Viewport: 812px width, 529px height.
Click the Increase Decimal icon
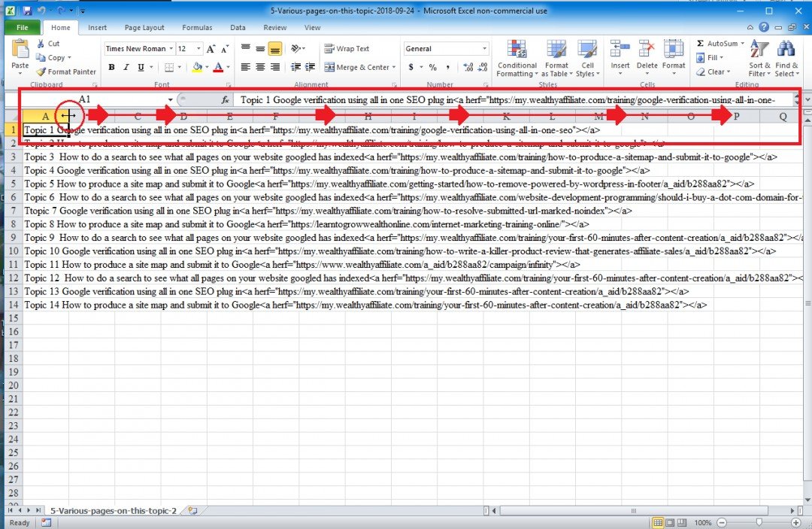pos(468,67)
